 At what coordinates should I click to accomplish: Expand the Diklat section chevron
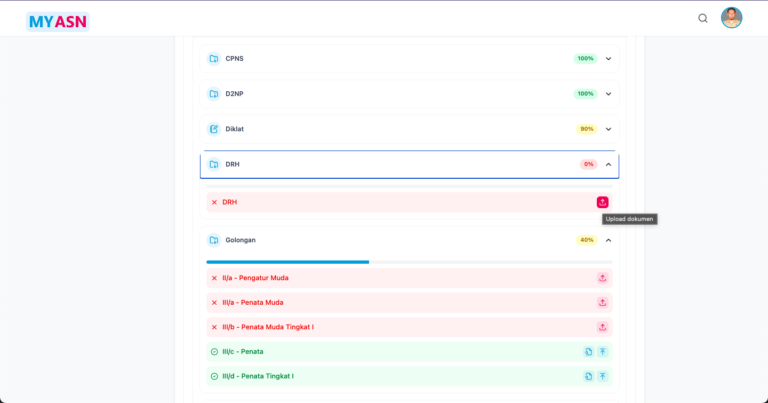click(608, 129)
